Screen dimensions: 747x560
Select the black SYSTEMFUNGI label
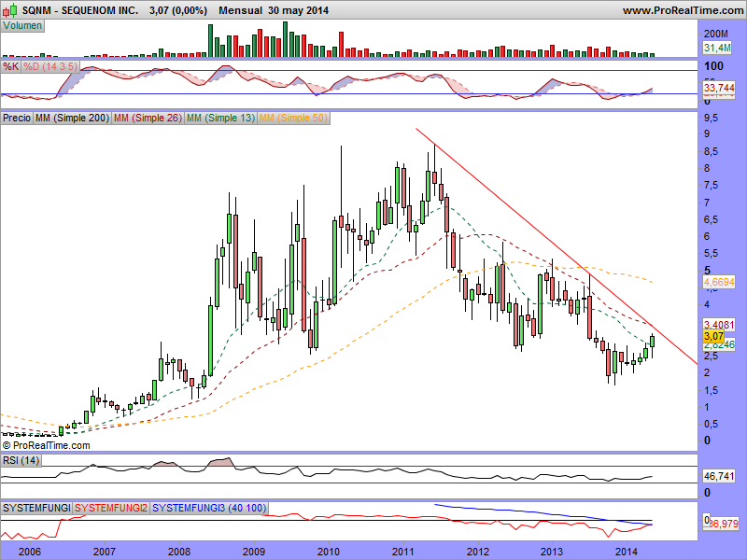coord(36,508)
